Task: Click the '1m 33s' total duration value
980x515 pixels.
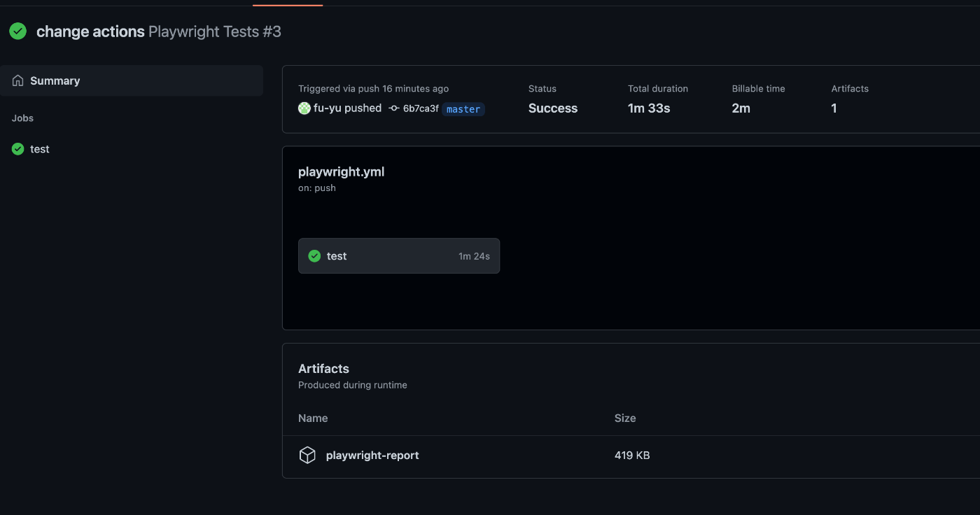Action: [x=649, y=108]
